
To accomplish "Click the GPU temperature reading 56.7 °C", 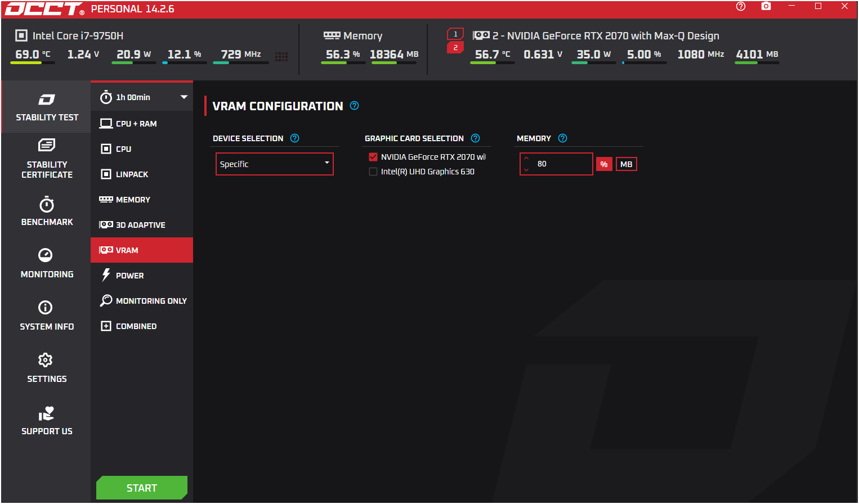I will (x=493, y=55).
